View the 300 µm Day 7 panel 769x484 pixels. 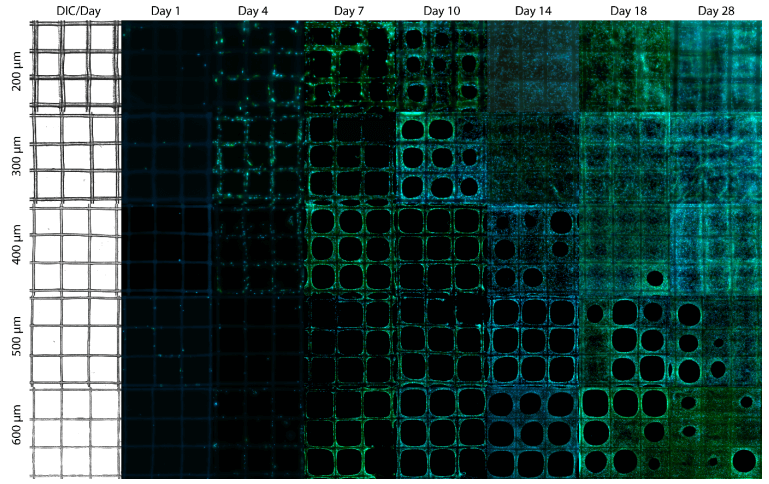(350, 158)
